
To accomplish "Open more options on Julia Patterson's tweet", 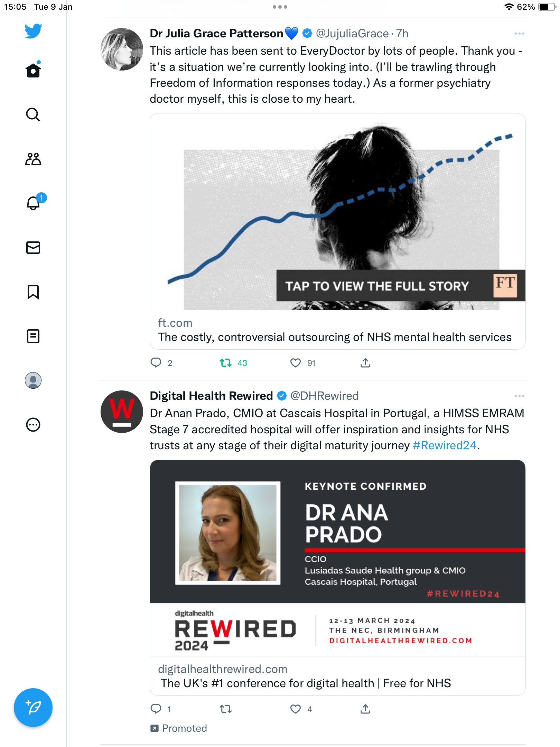I will tap(519, 34).
